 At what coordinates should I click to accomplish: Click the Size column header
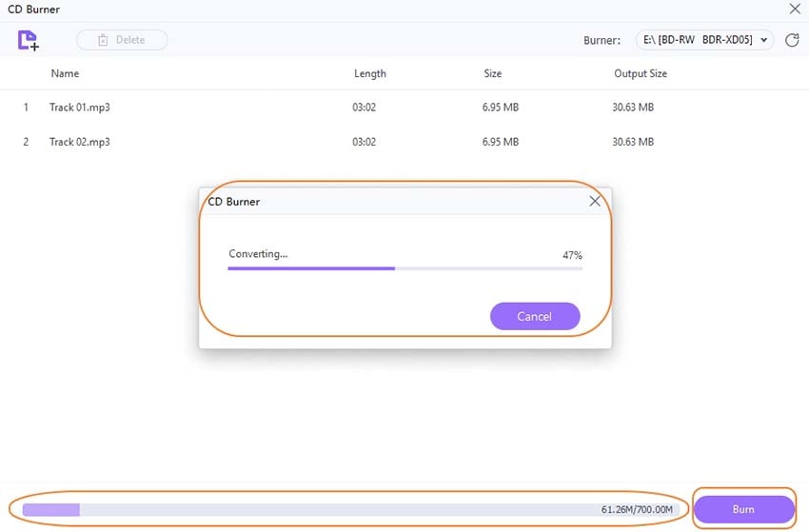(x=493, y=73)
